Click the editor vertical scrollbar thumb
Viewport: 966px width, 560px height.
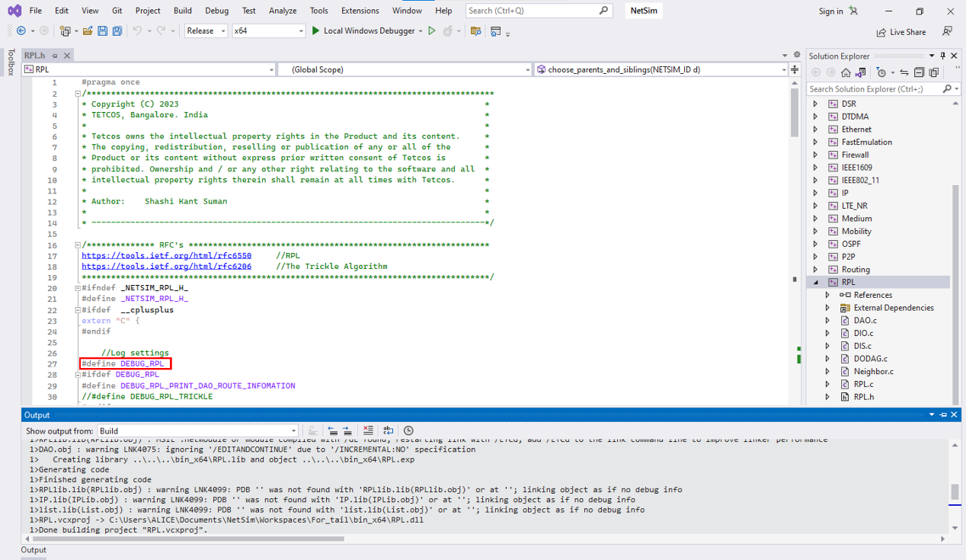[795, 114]
